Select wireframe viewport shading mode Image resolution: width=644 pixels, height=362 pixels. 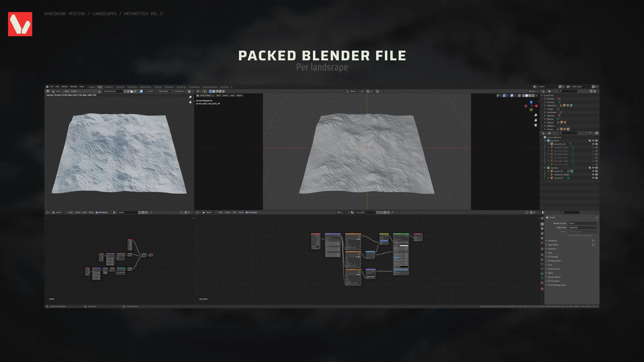pyautogui.click(x=524, y=96)
